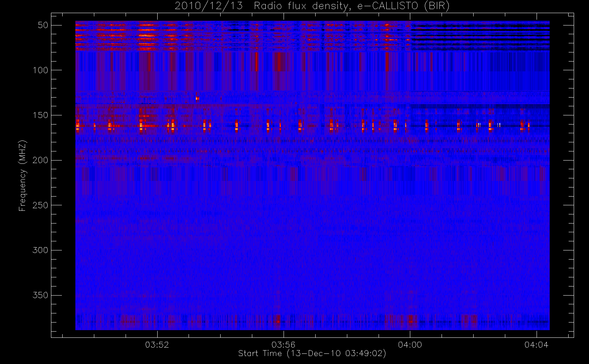Click the 03:52 time tick label

coord(157,345)
